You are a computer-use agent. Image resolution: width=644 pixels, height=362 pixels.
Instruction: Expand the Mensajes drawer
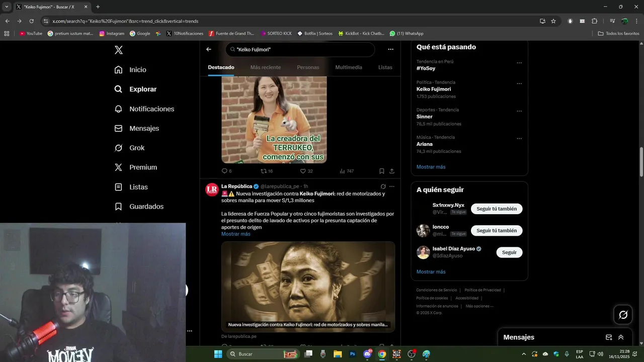coord(621,337)
